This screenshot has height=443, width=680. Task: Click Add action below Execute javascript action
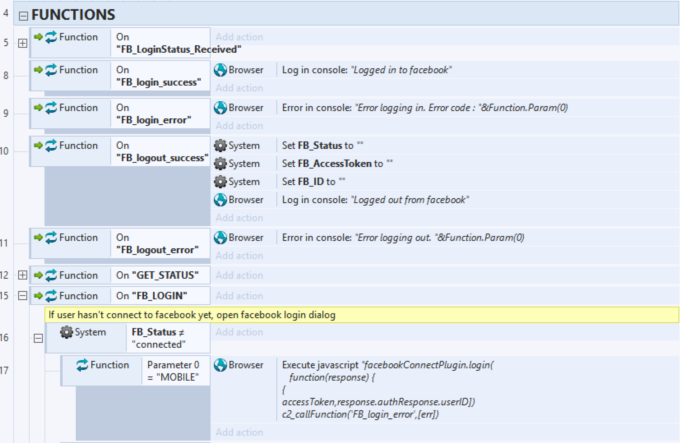coord(239,432)
